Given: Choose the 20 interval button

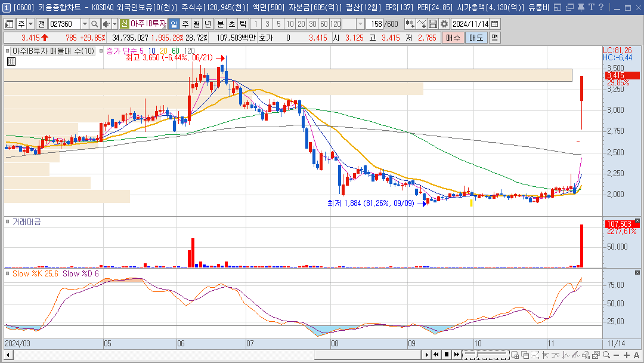Looking at the screenshot, I should (x=302, y=24).
